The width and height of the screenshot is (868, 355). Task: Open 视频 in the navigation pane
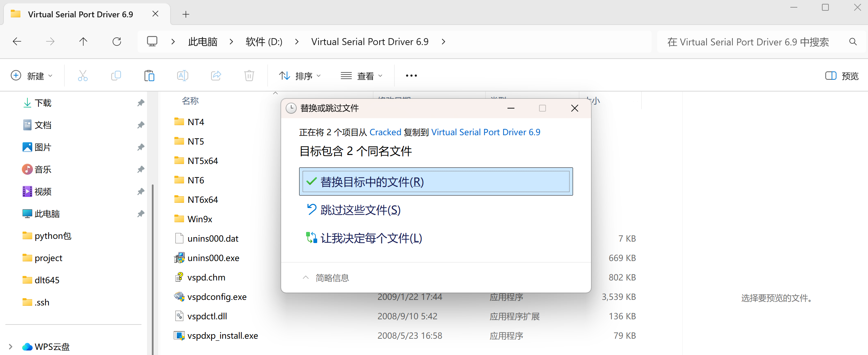click(43, 192)
